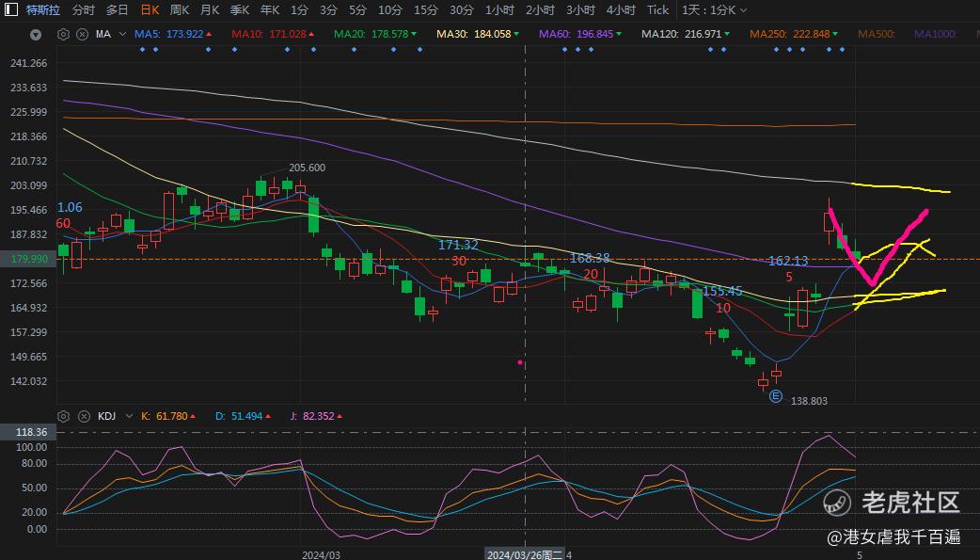The width and height of the screenshot is (980, 560).
Task: Remove the MA indicator with its X icon
Action: click(82, 35)
